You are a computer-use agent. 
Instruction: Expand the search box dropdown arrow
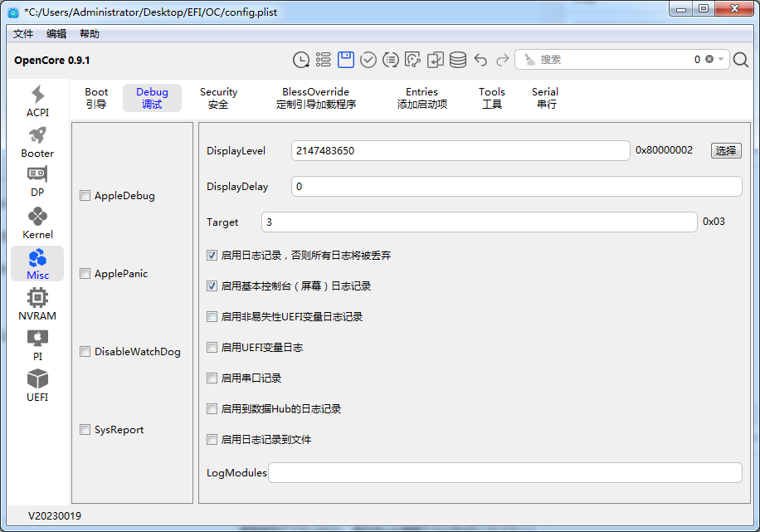pos(721,60)
